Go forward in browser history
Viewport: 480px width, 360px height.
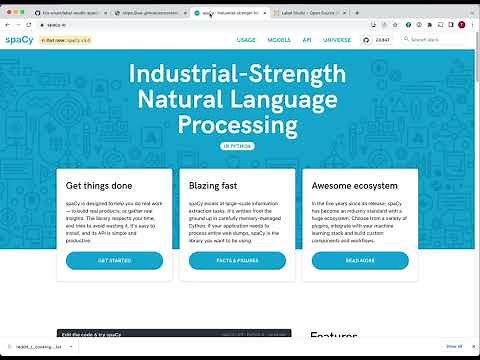tap(18, 25)
